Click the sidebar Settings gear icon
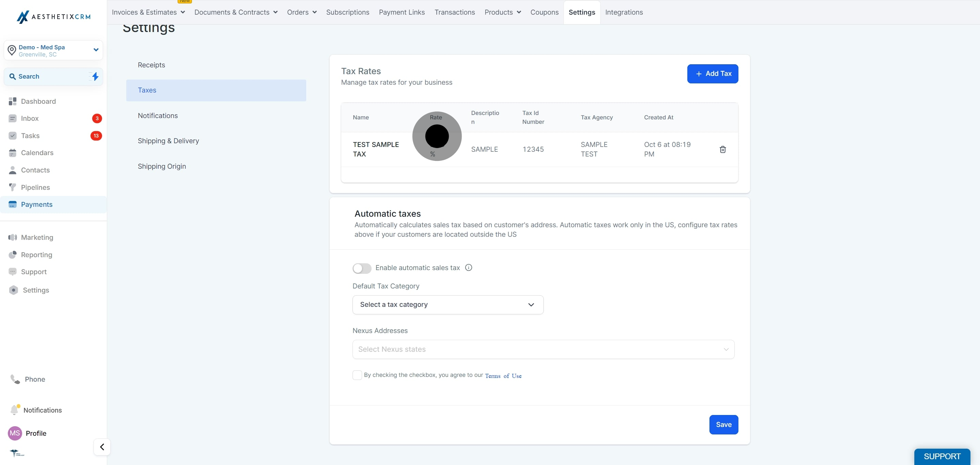 (x=13, y=290)
